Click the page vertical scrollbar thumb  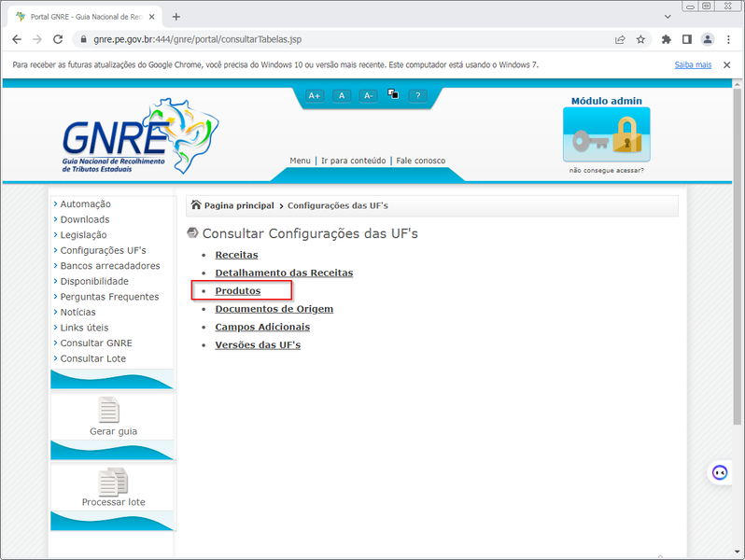pos(737,257)
